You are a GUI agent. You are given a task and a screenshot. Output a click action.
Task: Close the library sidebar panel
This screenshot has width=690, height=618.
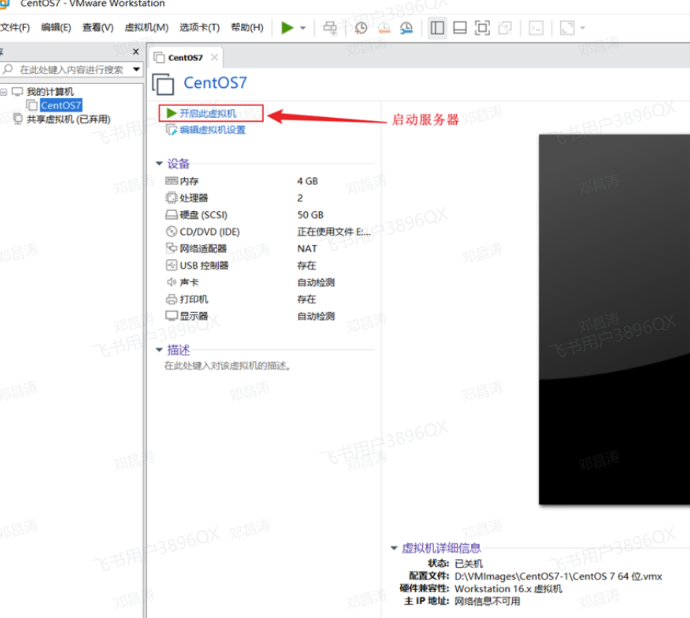(x=136, y=52)
